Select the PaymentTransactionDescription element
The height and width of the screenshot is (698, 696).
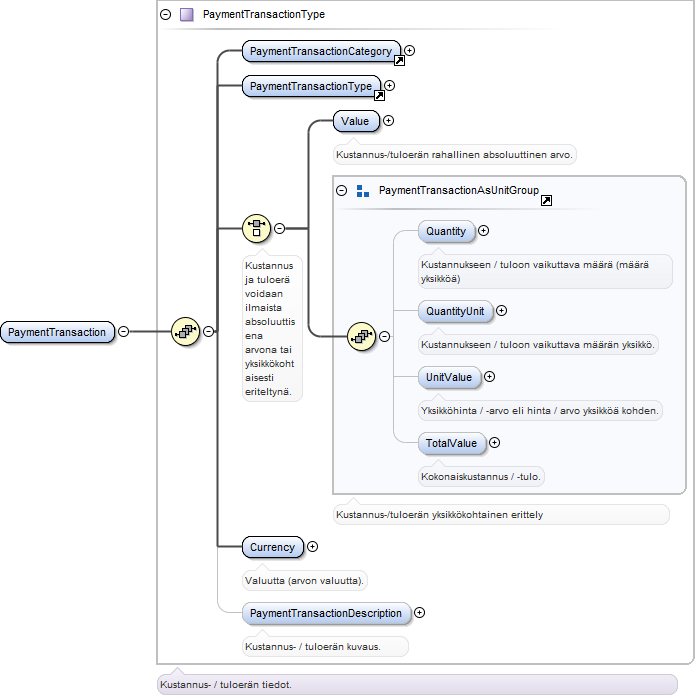click(326, 613)
